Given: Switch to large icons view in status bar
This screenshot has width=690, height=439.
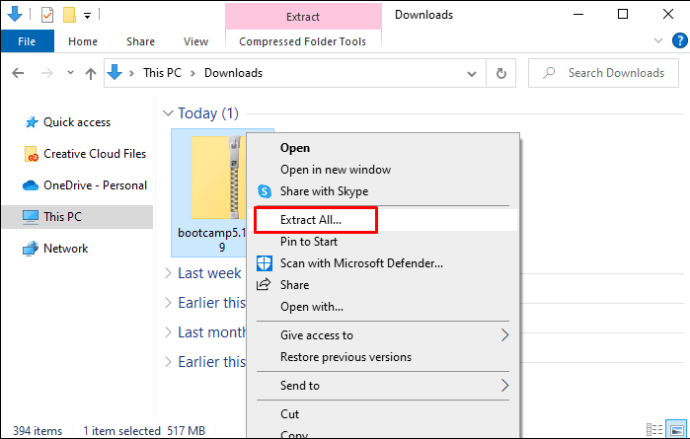Looking at the screenshot, I should coord(676,431).
